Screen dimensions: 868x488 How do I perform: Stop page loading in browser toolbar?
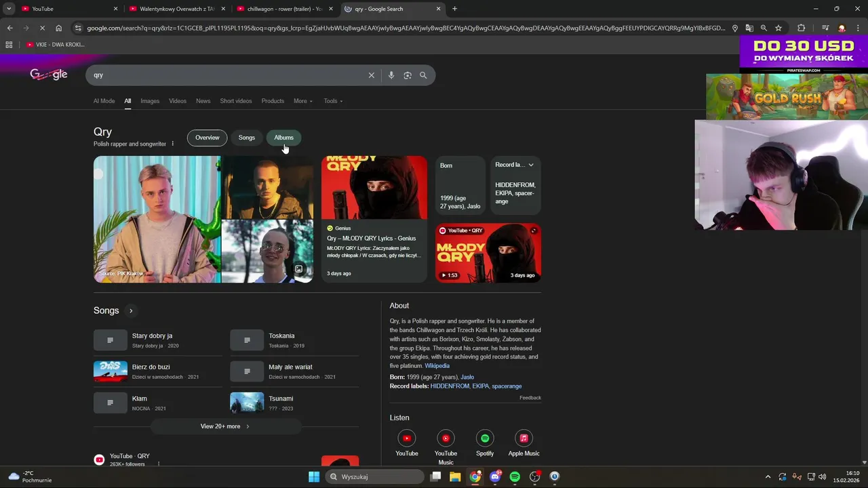click(x=42, y=28)
